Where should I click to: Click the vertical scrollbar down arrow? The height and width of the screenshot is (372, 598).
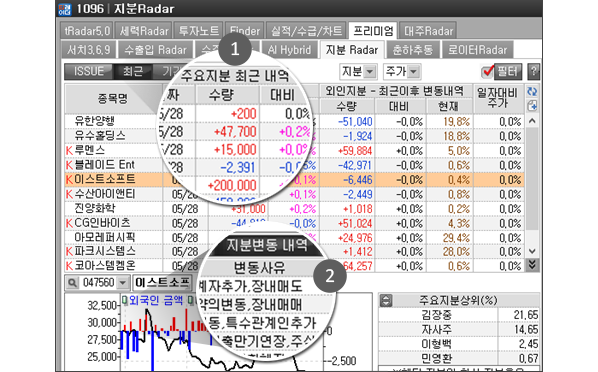point(532,251)
